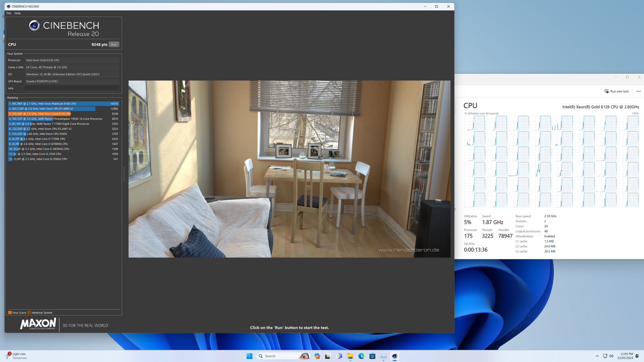Click the network icon in system tray
644x362 pixels.
(605, 356)
